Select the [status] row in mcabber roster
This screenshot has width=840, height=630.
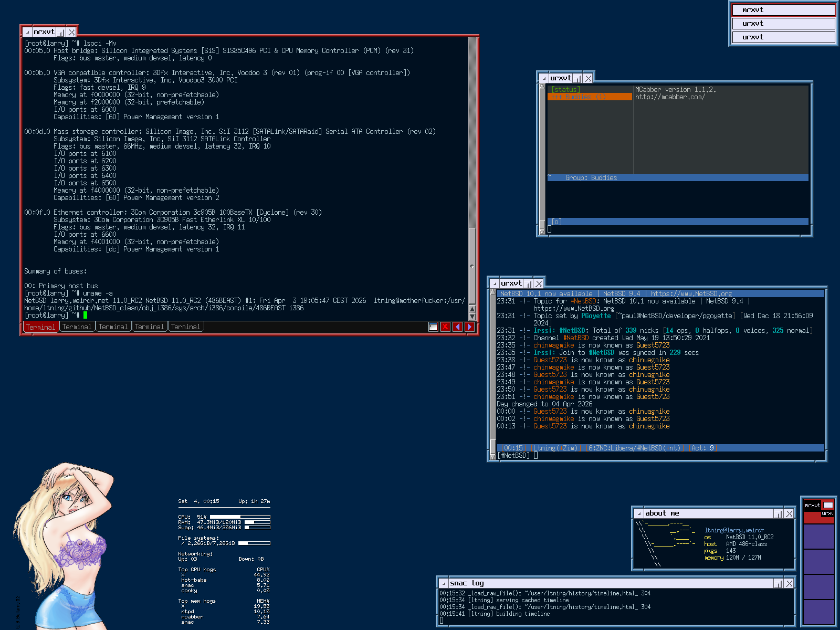pyautogui.click(x=590, y=90)
